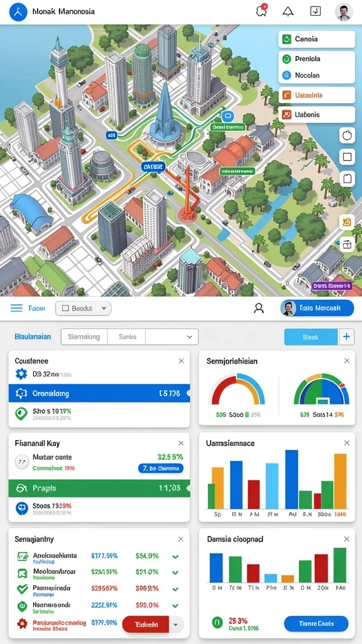Click the green pin icon by Shos
362x644 pixels.
[21, 413]
